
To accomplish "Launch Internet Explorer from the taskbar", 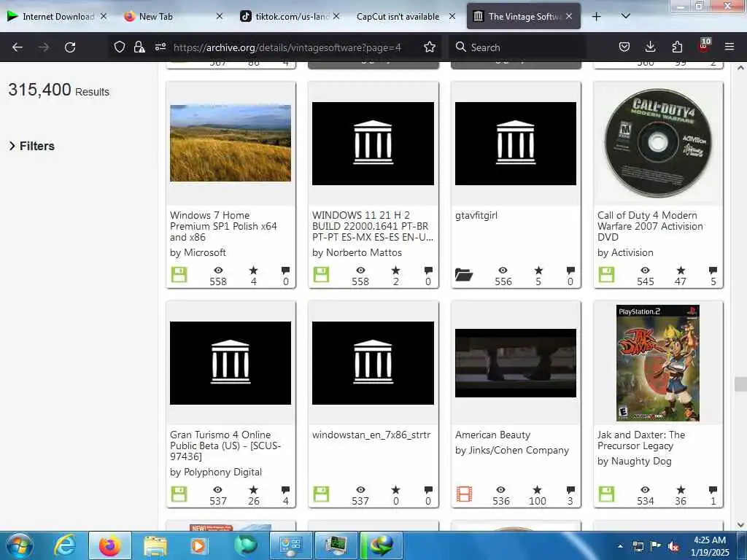I will 65,545.
